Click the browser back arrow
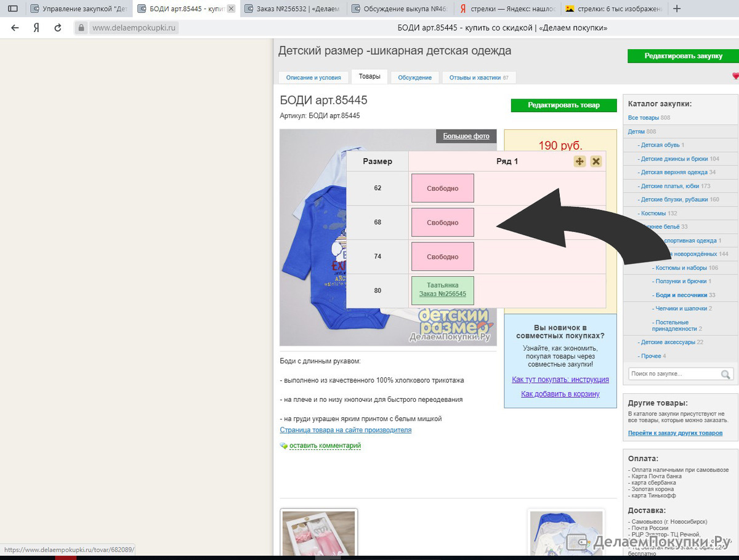This screenshot has width=739, height=560. 15,28
